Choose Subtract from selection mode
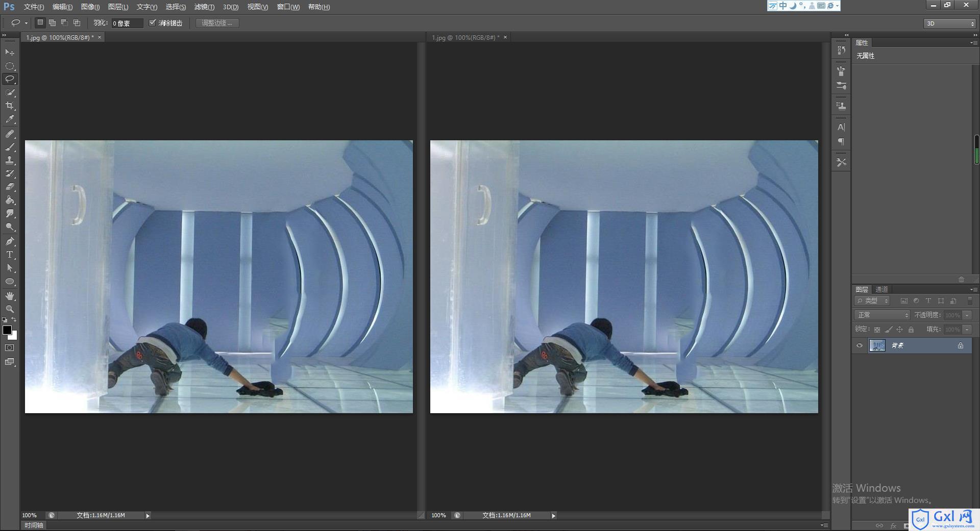Screen dimensions: 980x531 tap(64, 22)
